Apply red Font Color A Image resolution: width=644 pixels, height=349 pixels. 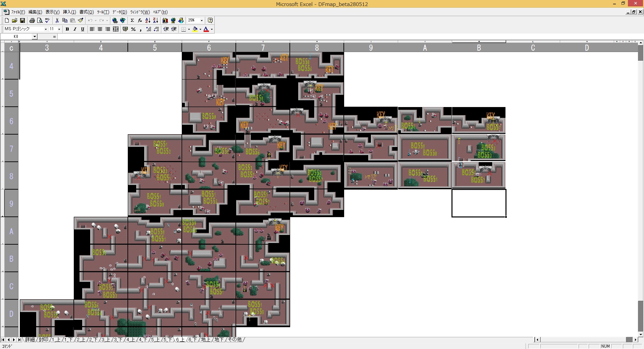[206, 29]
